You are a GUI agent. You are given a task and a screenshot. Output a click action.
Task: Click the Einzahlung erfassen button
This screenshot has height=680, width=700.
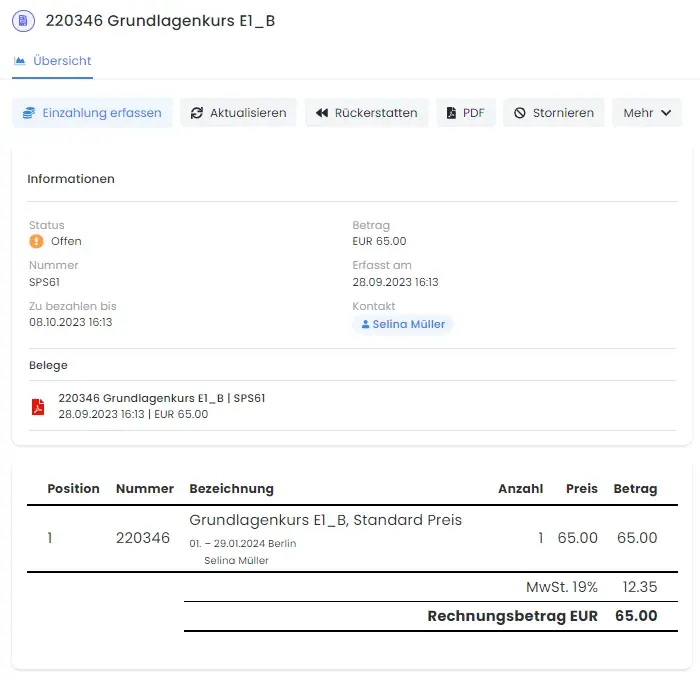(92, 113)
